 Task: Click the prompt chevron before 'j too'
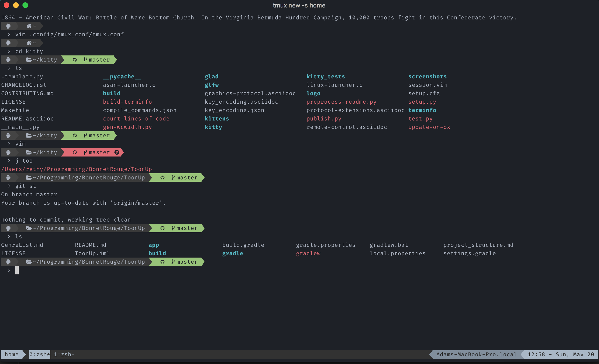(x=9, y=161)
